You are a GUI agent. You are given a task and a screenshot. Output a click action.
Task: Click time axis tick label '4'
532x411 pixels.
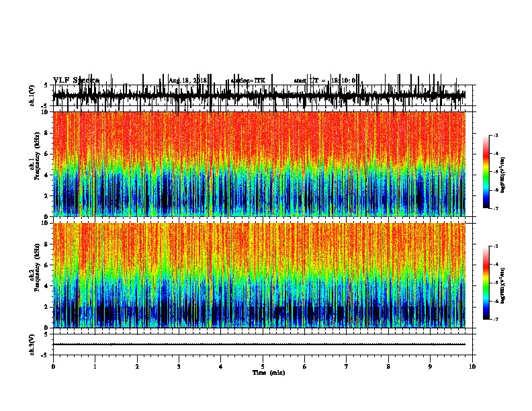(x=221, y=366)
